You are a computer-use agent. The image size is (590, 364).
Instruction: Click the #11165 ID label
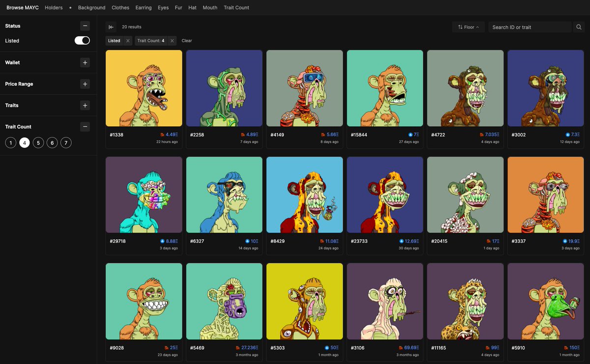pos(440,348)
